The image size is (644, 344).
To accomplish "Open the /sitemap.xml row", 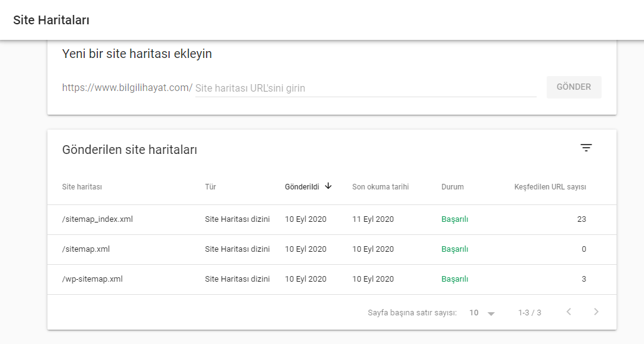I will tap(332, 250).
